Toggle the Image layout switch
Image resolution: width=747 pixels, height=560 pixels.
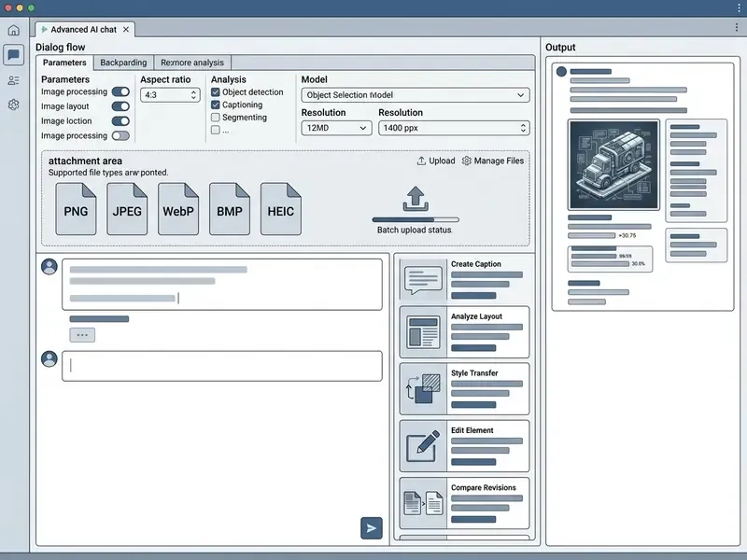(x=120, y=106)
